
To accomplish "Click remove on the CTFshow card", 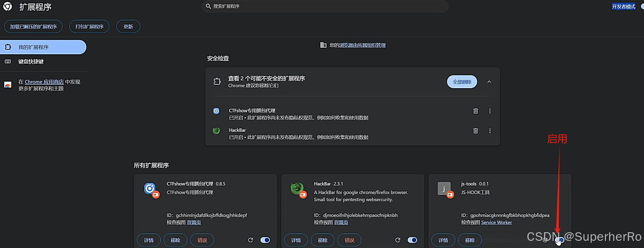I will [175, 240].
